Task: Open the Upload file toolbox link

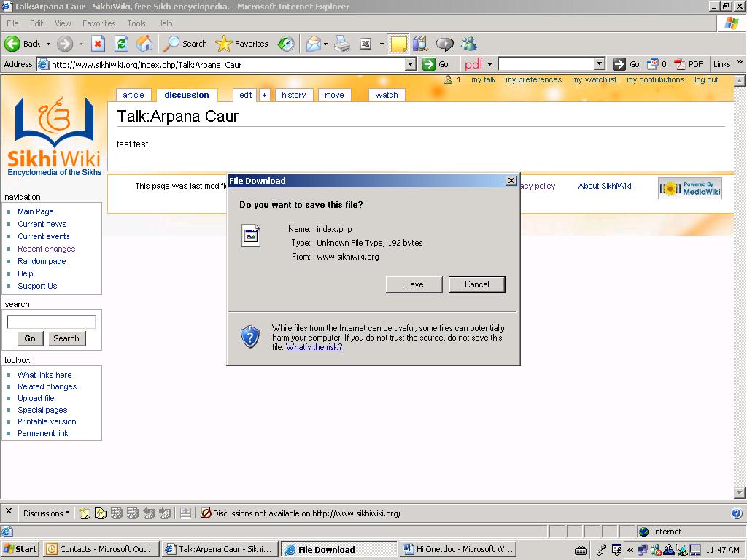Action: 36,398
